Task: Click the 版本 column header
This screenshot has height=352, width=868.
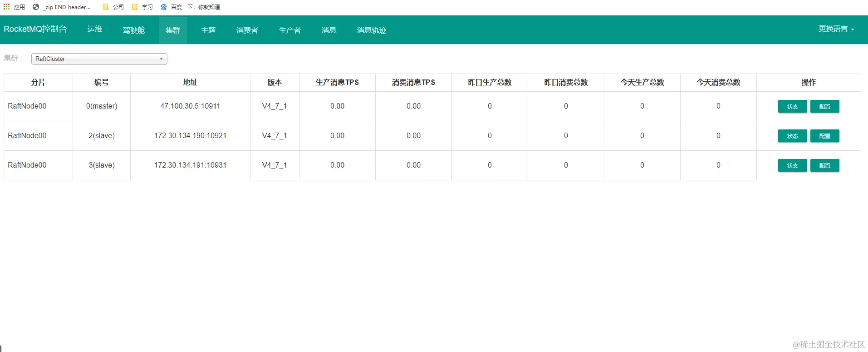Action: click(275, 82)
